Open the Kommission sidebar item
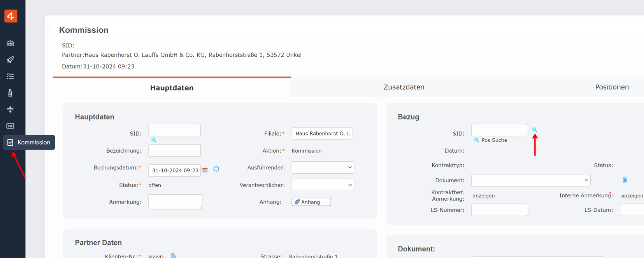Image resolution: width=644 pixels, height=258 pixels. point(29,142)
